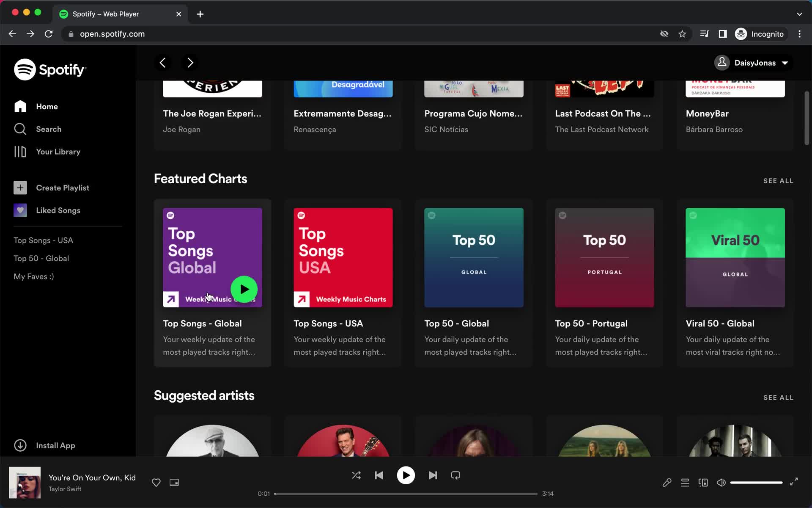Adjust the volume slider
The image size is (812, 508).
click(x=756, y=483)
